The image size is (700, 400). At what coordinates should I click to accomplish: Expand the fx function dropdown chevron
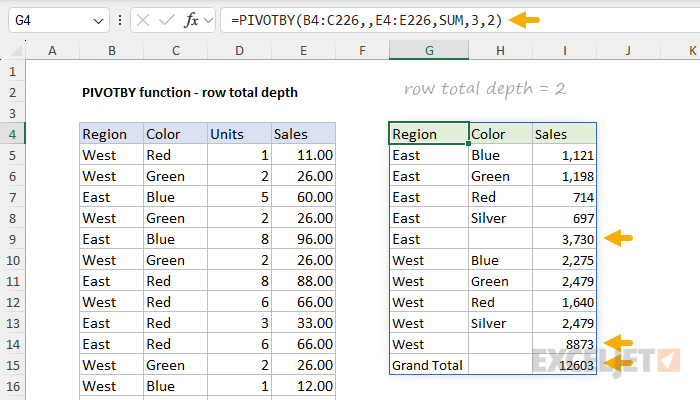208,20
